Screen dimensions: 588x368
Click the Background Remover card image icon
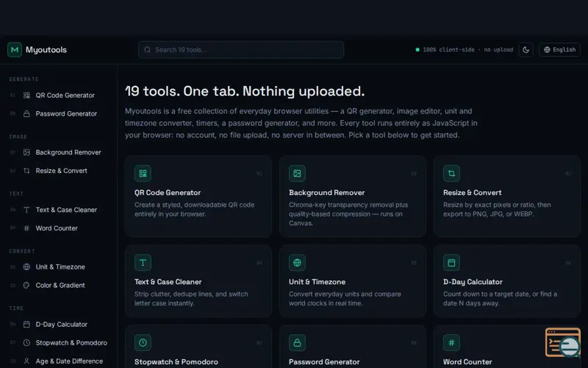coord(297,174)
